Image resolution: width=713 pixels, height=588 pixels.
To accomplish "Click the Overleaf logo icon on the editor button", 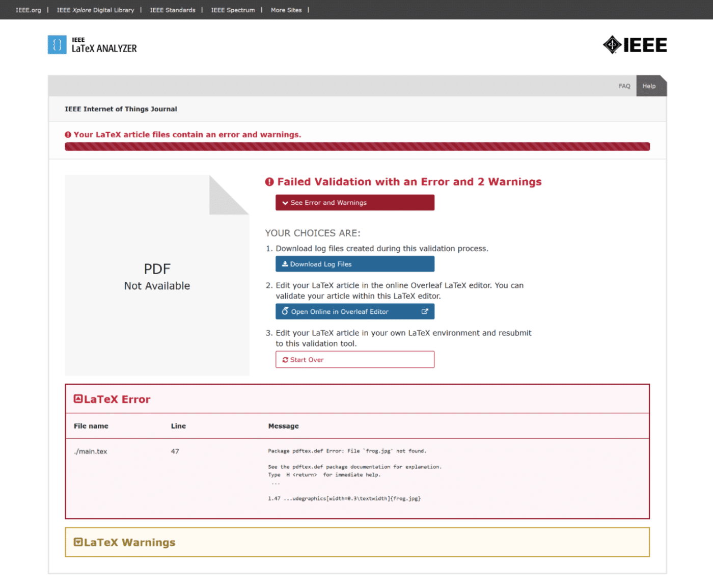I will click(x=285, y=311).
